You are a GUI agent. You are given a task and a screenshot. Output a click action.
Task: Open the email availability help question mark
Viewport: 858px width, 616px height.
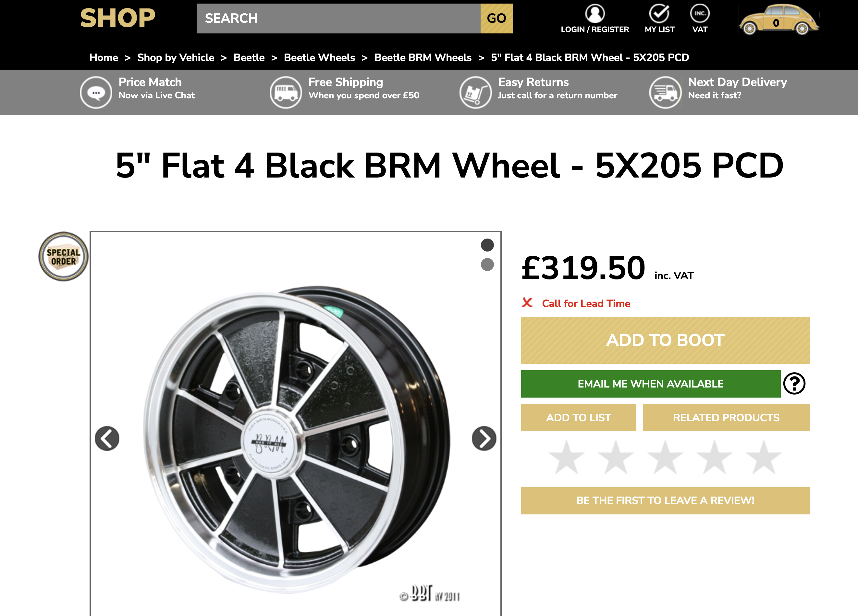(794, 384)
